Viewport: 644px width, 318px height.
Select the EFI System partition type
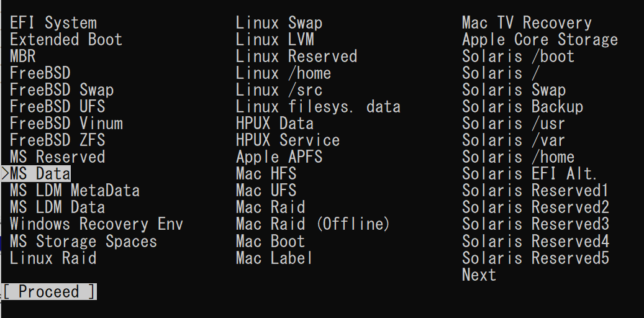click(x=53, y=24)
